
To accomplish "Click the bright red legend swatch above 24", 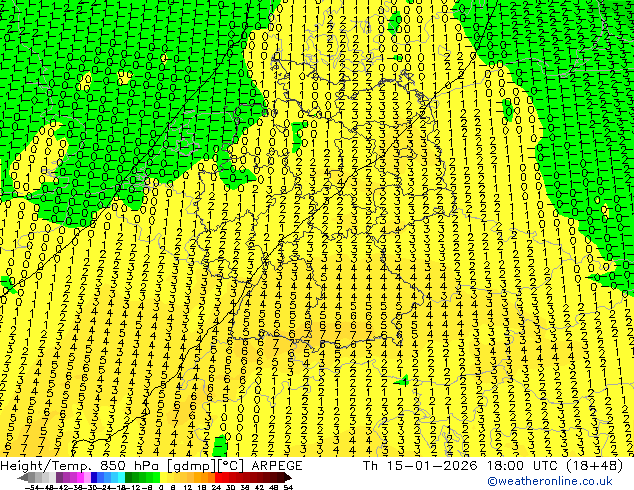I will pos(219,478).
